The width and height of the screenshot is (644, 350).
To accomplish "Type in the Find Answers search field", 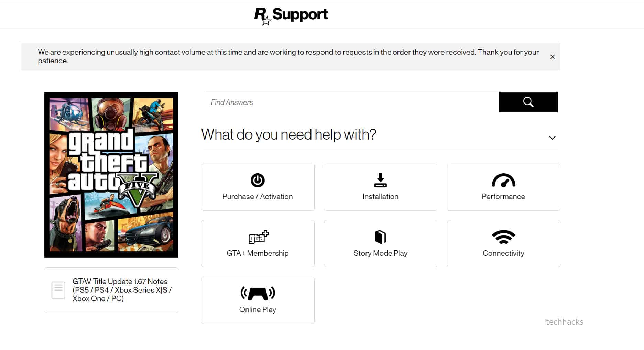I will tap(351, 102).
